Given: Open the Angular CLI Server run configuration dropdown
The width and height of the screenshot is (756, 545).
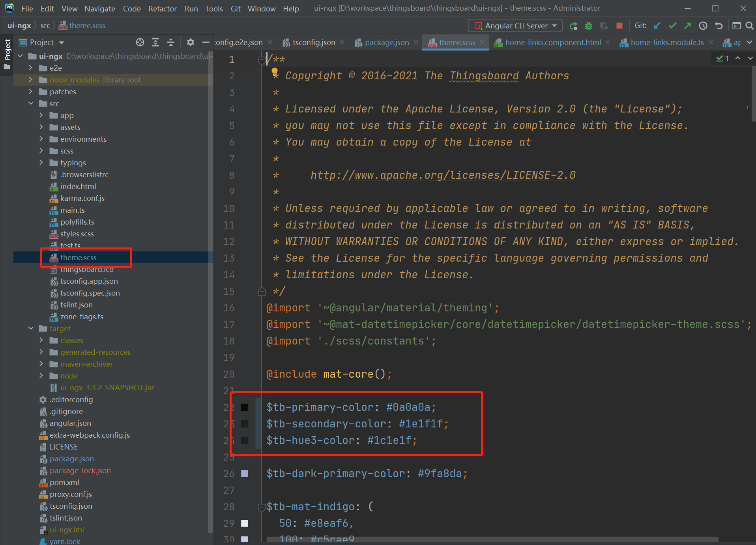Looking at the screenshot, I should [515, 26].
